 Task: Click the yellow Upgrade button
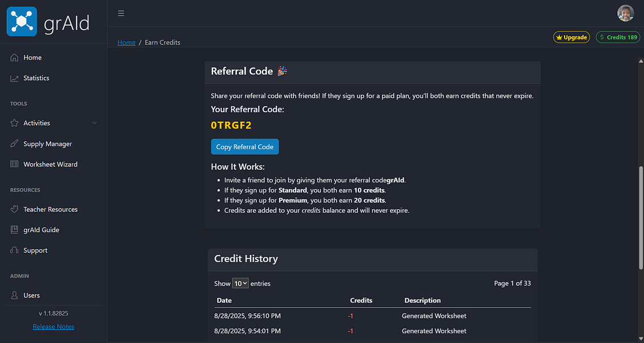(x=571, y=37)
